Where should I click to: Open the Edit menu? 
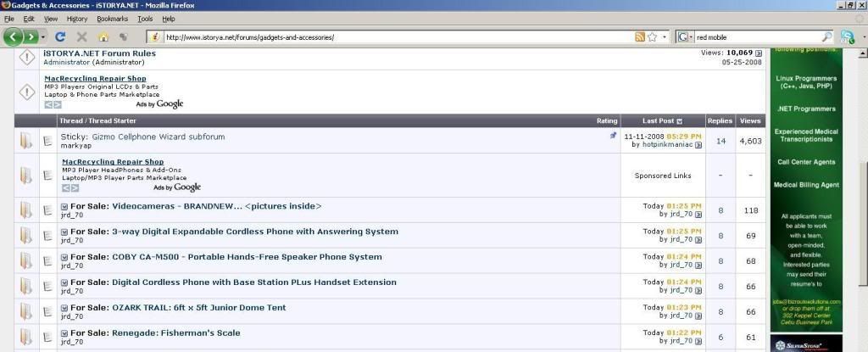click(29, 19)
